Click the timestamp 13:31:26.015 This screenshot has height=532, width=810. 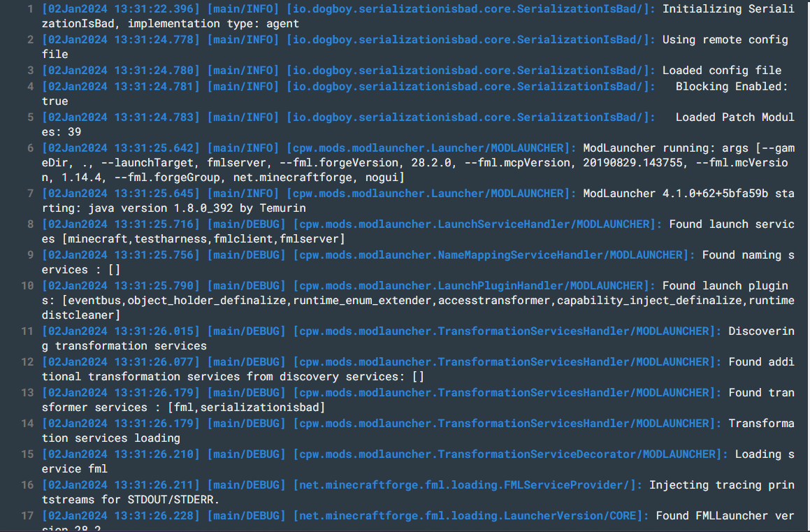154,331
